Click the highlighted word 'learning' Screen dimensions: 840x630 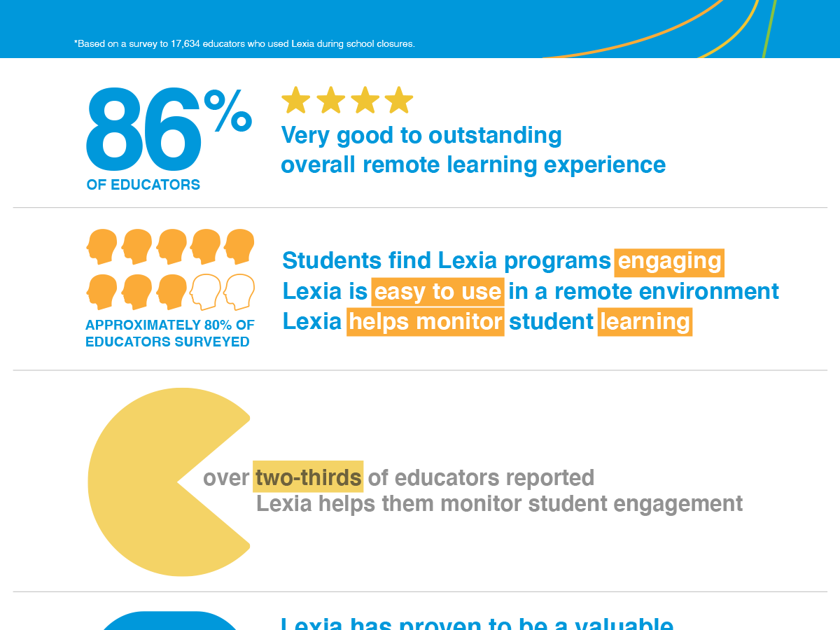645,321
